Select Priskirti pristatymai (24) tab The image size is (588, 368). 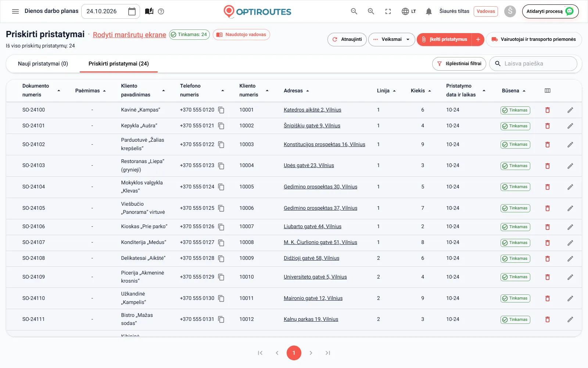(x=119, y=64)
